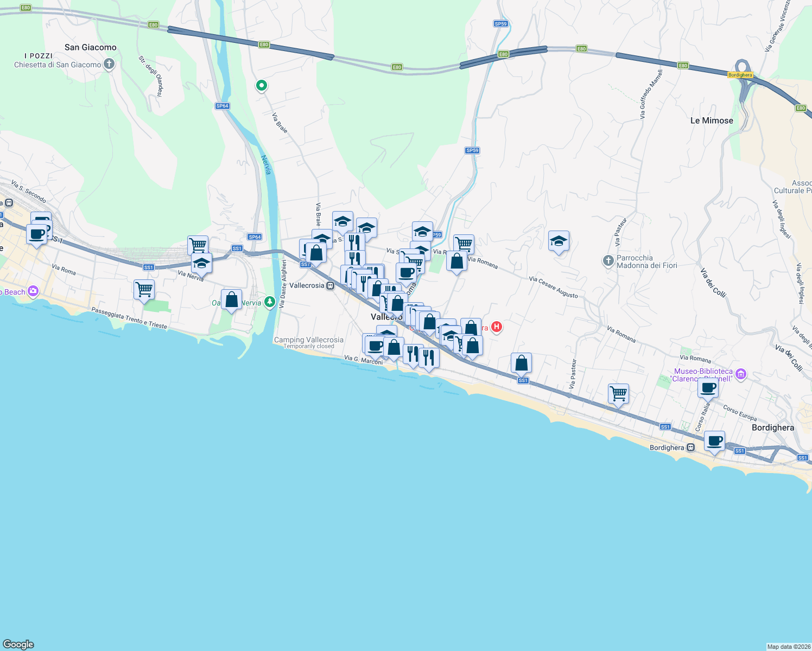Image resolution: width=812 pixels, height=651 pixels.
Task: Click the supermarket cart icon near Bordighera station
Action: (618, 393)
